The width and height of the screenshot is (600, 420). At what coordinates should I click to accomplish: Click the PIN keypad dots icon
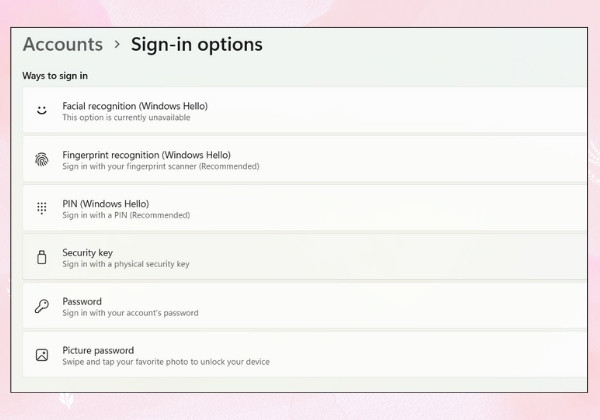point(42,208)
